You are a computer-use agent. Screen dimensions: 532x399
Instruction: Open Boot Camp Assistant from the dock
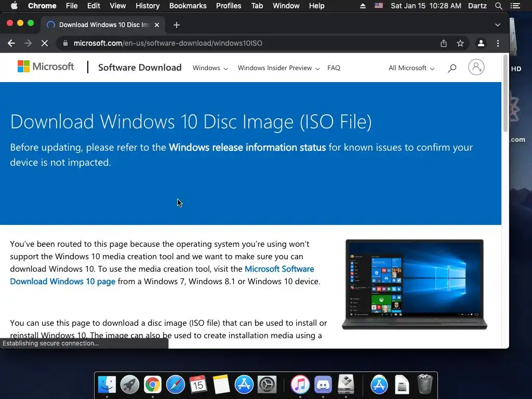[345, 384]
